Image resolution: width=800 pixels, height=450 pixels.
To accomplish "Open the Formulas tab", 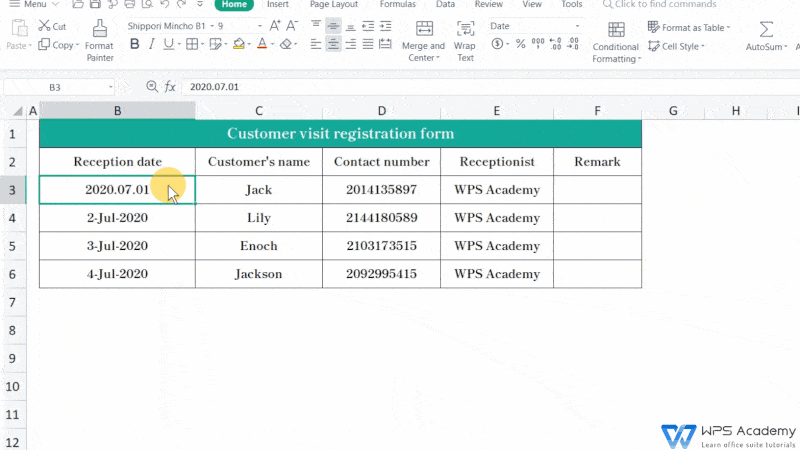I will click(397, 4).
